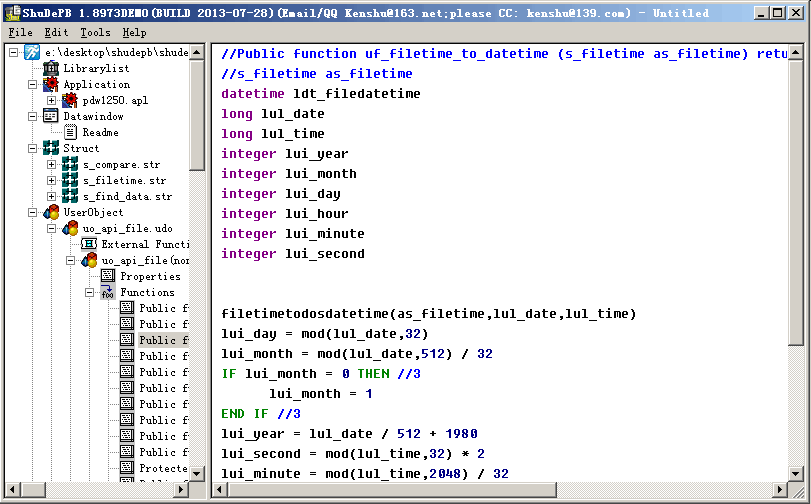The height and width of the screenshot is (504, 811).
Task: Click the 'integer lui_year' declaration line
Action: coord(284,154)
